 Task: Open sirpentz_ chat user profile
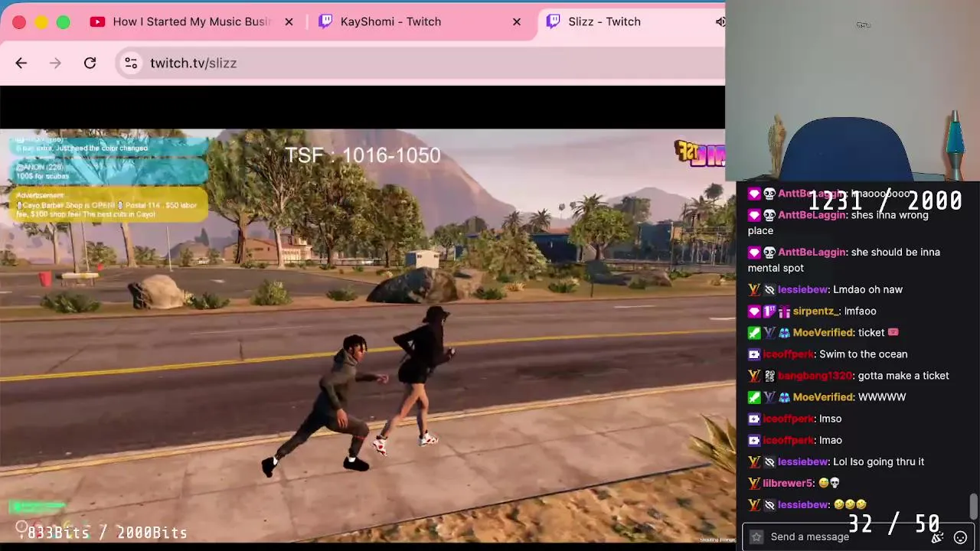(x=817, y=311)
